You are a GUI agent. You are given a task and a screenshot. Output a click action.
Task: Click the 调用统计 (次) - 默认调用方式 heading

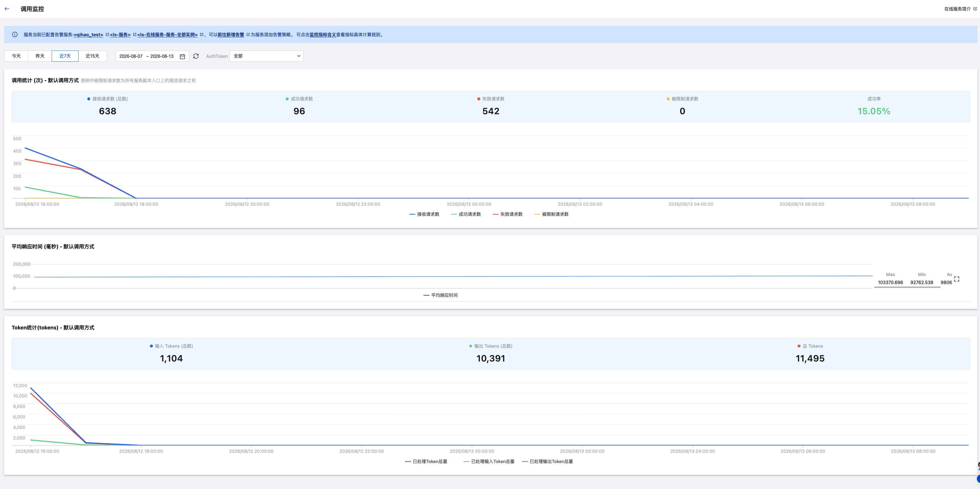tap(45, 80)
